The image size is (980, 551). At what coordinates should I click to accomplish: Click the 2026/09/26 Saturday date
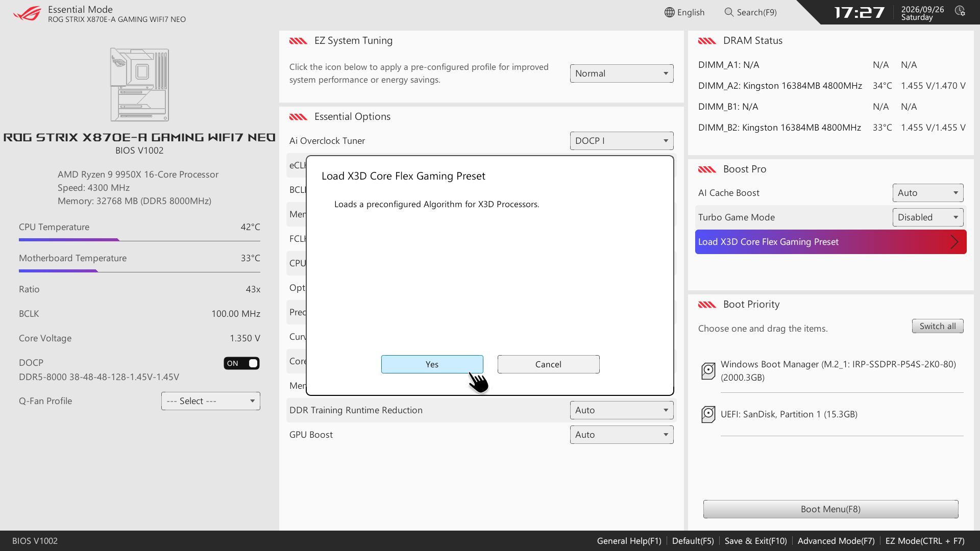point(922,13)
